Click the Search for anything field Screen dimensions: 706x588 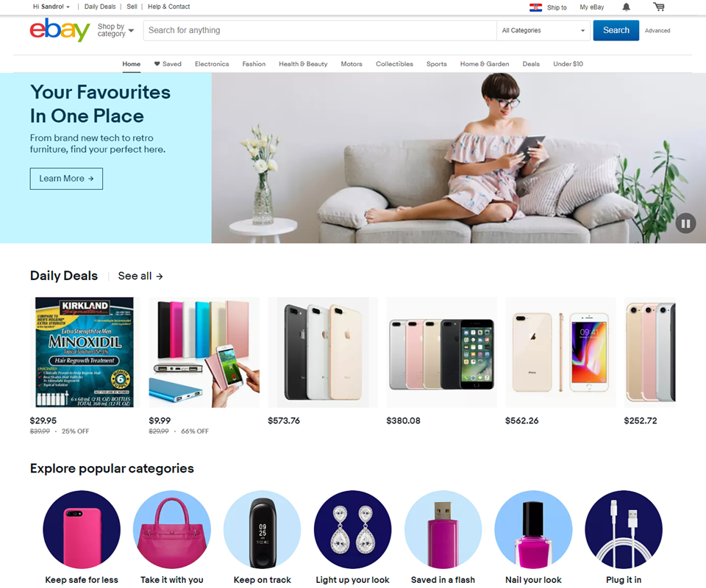click(320, 31)
